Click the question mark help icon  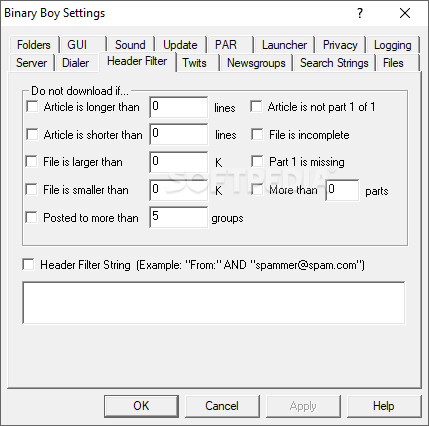click(360, 13)
